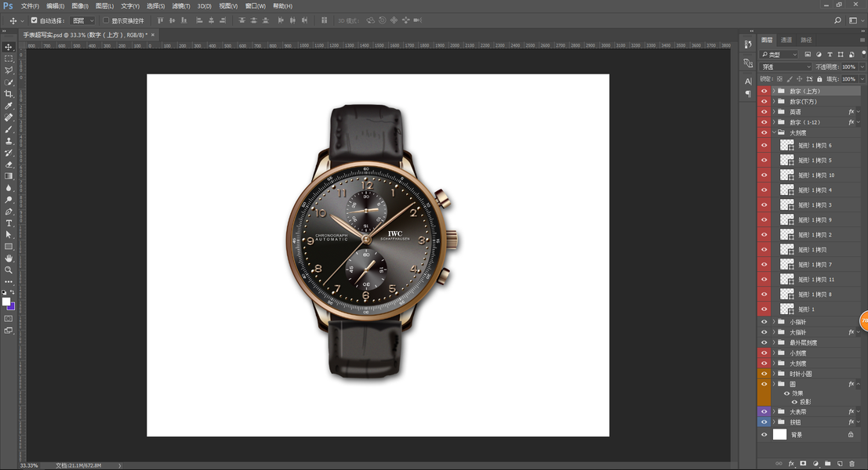Image resolution: width=868 pixels, height=470 pixels.
Task: Select the Lasso tool
Action: point(9,70)
